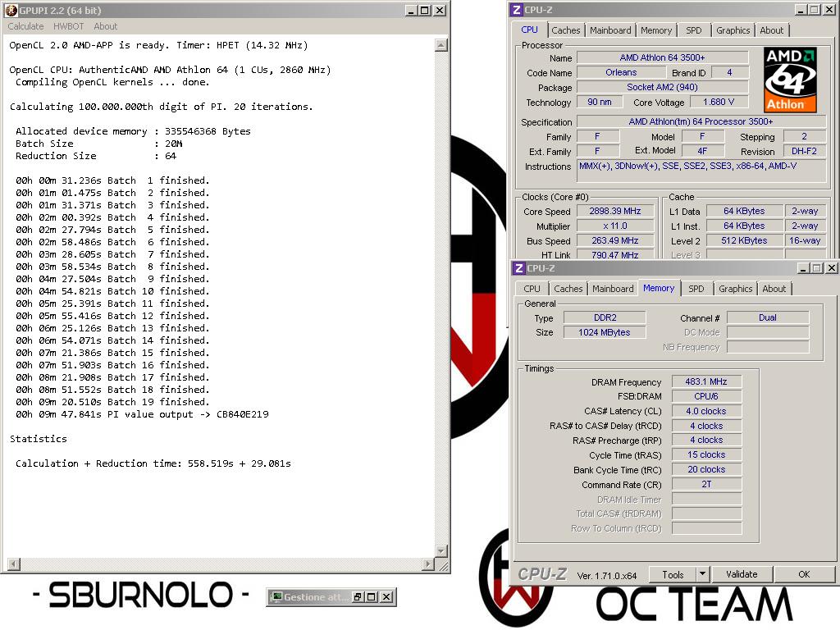The width and height of the screenshot is (840, 630).
Task: Click Package value Socket AM2 (940)
Action: (x=662, y=87)
